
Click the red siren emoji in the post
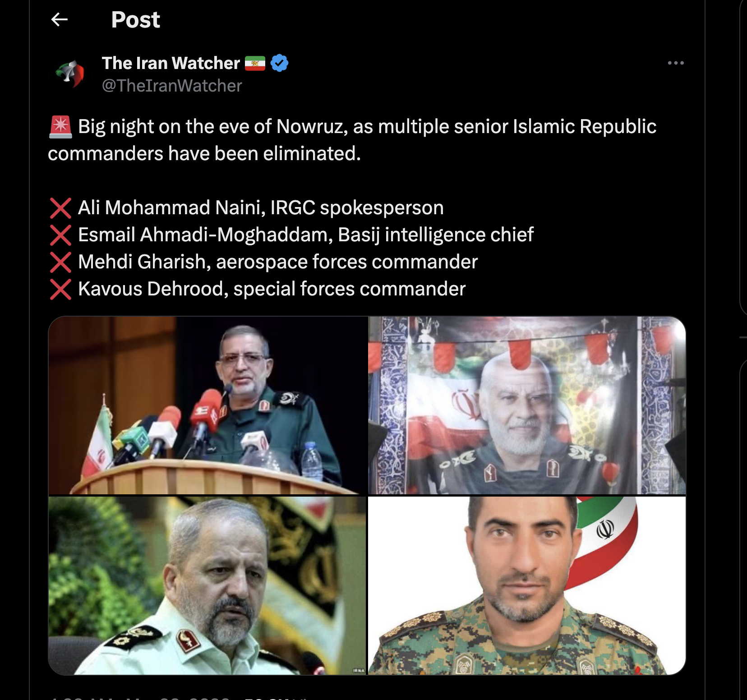(x=60, y=127)
